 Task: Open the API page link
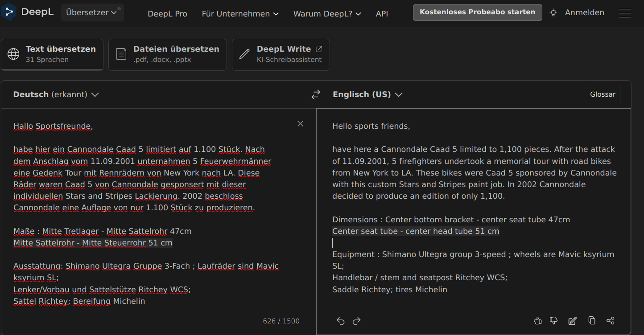click(382, 14)
